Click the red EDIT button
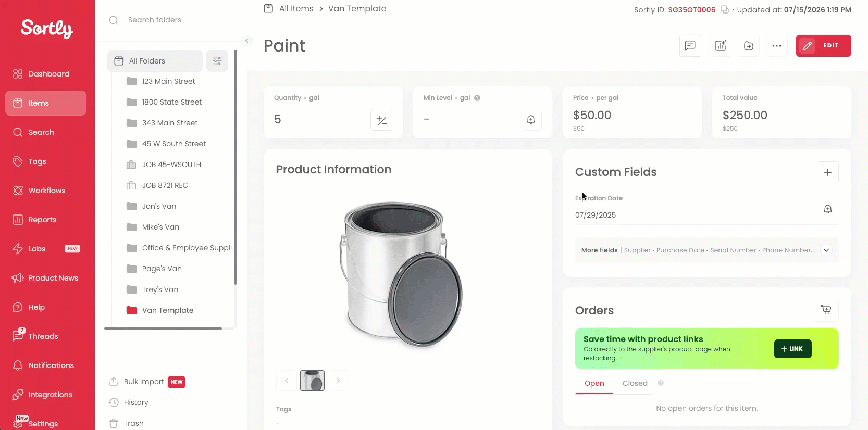Viewport: 868px width, 430px height. pos(823,46)
